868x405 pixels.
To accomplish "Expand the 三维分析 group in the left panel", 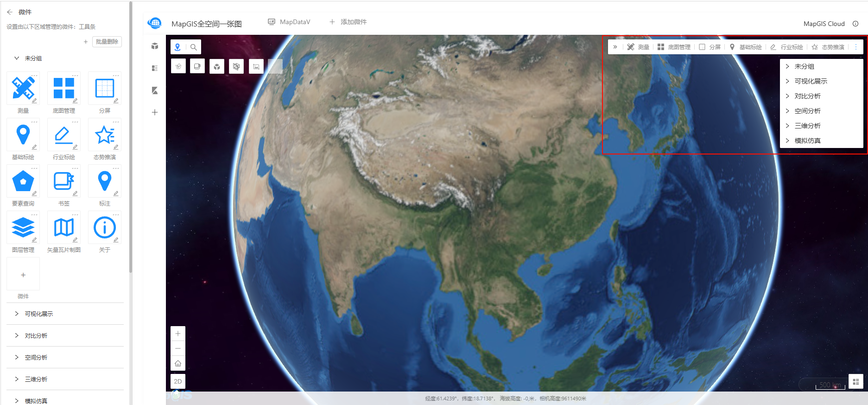I will [17, 379].
